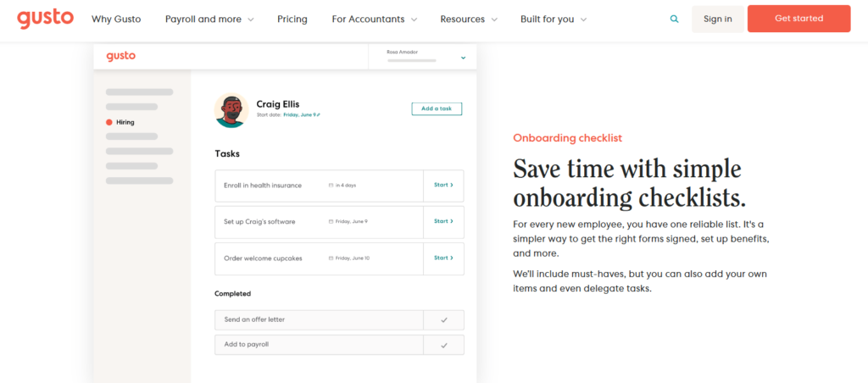Click the 'Friday, June 9' start date link
Screen dimensions: 868x383
click(299, 114)
